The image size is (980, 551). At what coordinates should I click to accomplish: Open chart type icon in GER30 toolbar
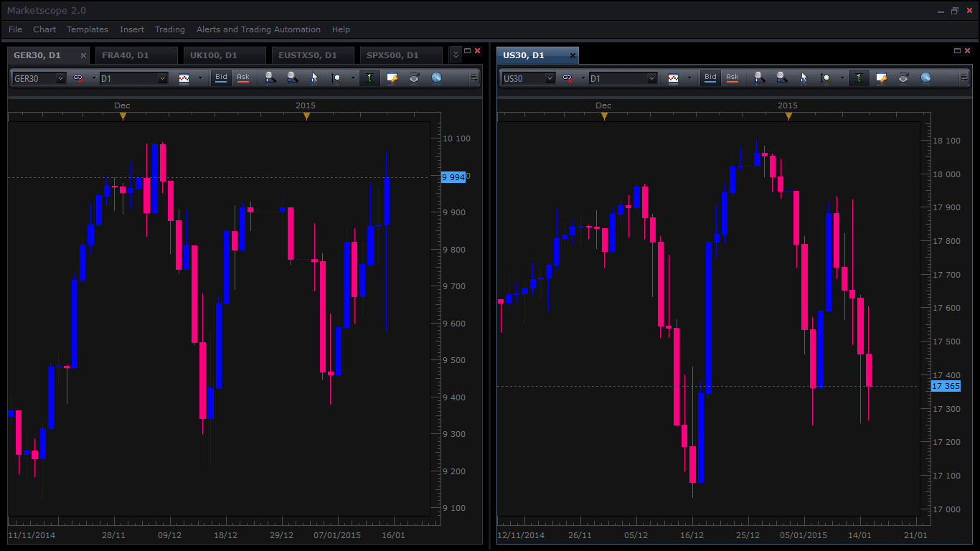(x=184, y=78)
